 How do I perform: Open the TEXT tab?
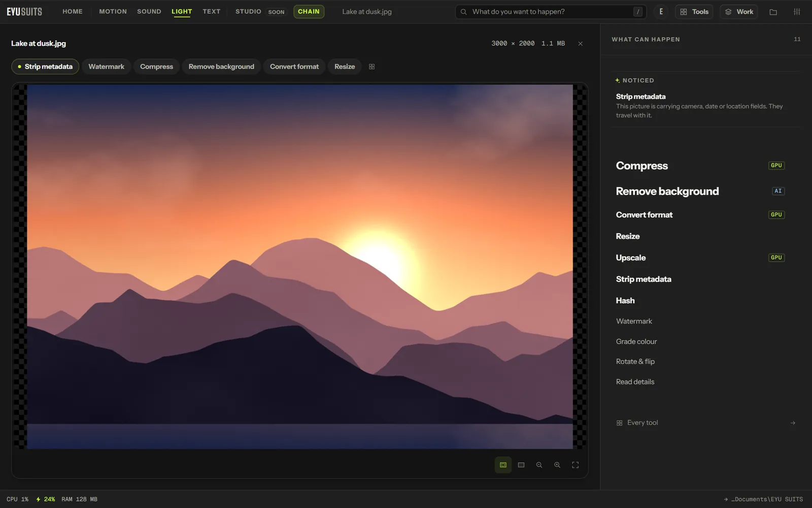point(212,11)
